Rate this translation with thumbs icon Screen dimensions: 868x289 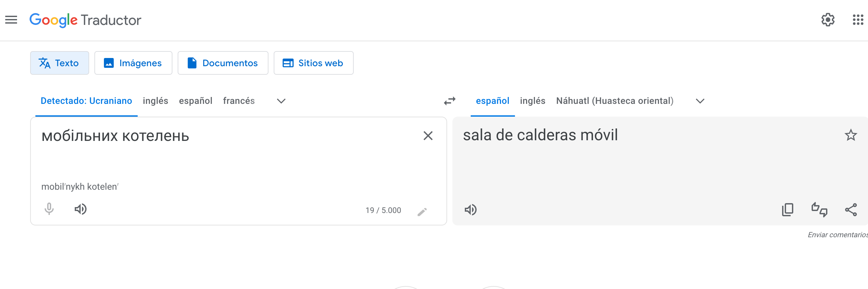pos(819,210)
